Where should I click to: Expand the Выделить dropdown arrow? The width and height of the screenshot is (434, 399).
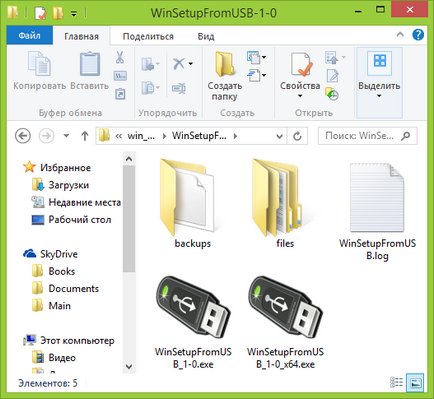(x=379, y=96)
